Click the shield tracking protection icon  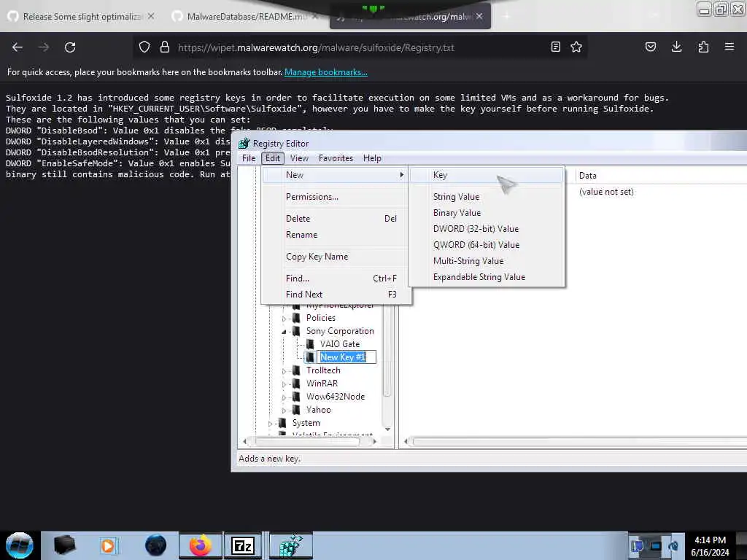144,47
